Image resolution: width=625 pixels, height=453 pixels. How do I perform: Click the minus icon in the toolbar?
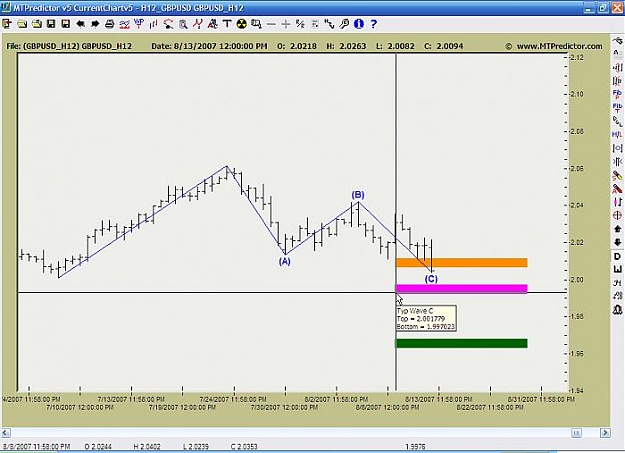click(x=271, y=24)
